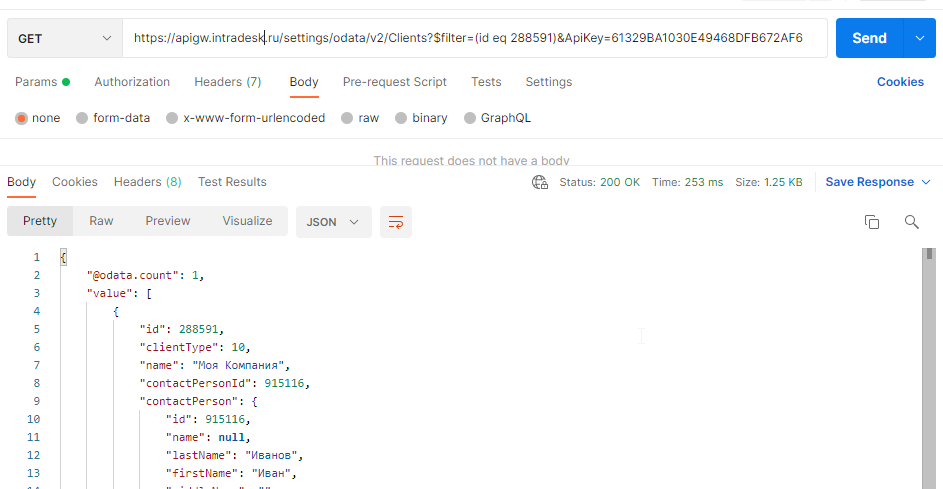The image size is (943, 489).
Task: Choose raw body type option
Action: click(347, 118)
